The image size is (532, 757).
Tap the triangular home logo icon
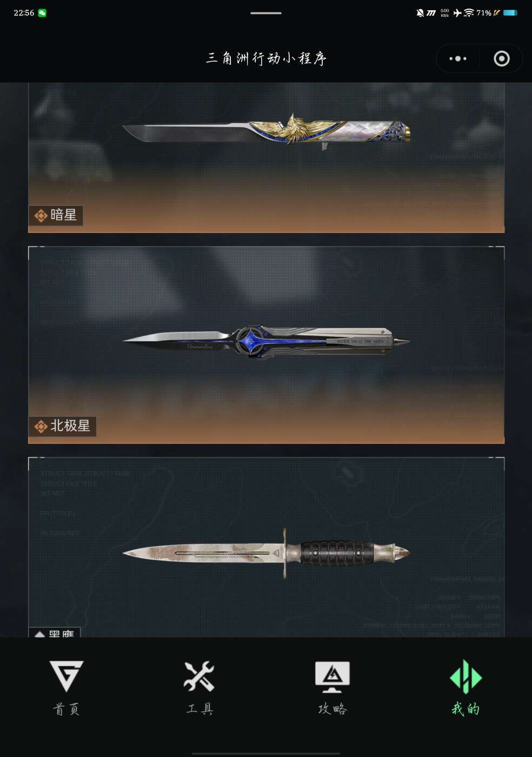pos(66,676)
